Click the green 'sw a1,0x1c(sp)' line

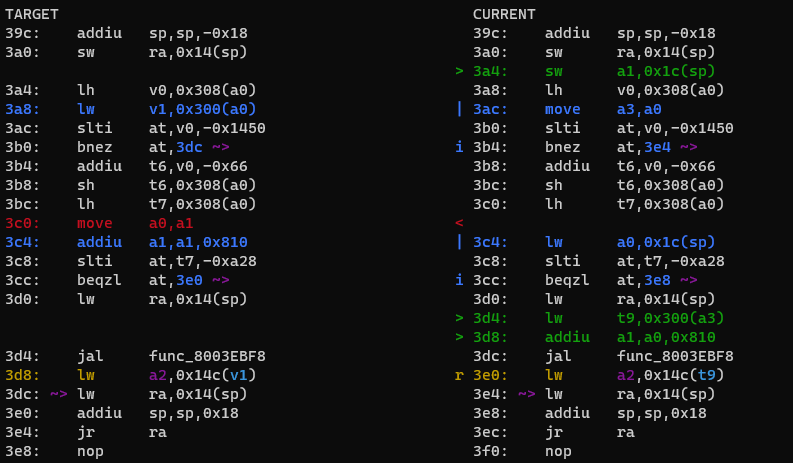tap(630, 71)
